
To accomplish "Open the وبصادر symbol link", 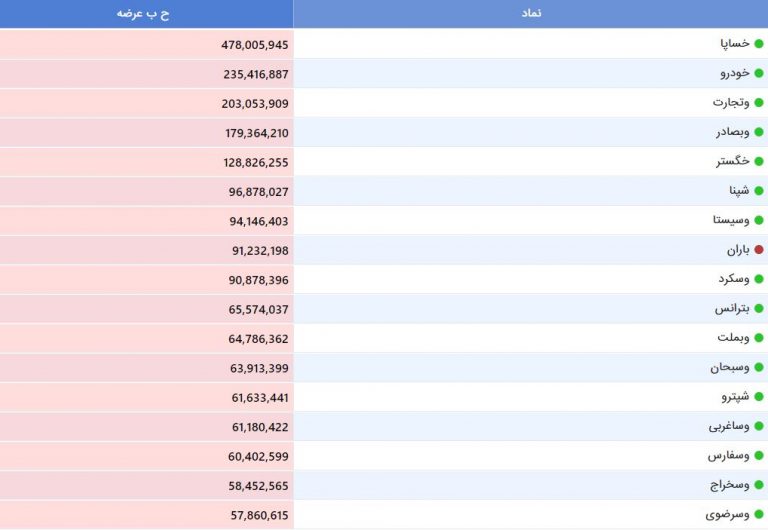I will point(732,132).
